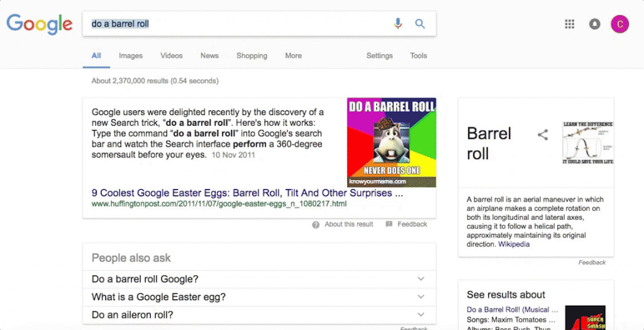Click the 'Barrel roll' panel title

tap(489, 144)
